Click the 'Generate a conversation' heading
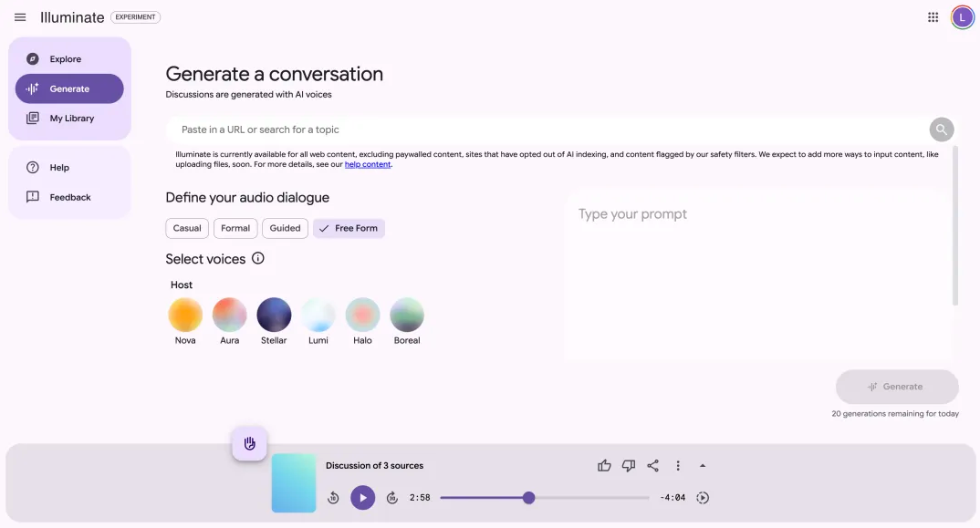The image size is (980, 528). point(275,74)
